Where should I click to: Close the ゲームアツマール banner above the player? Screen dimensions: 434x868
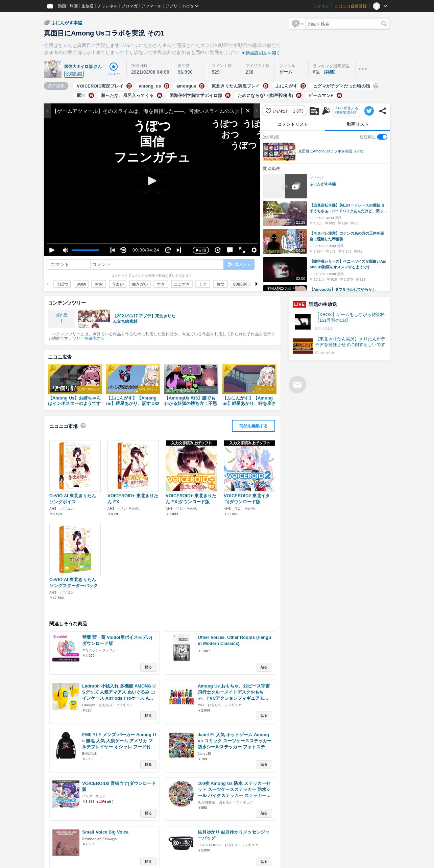pos(248,111)
